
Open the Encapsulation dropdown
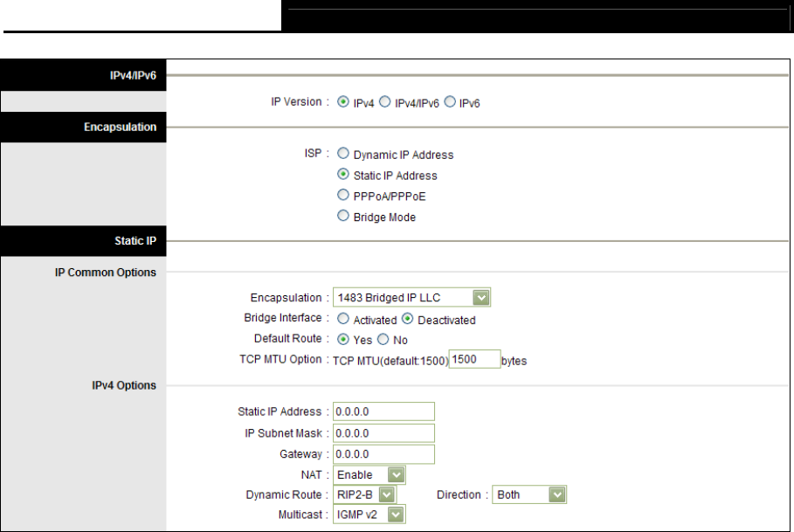click(411, 297)
